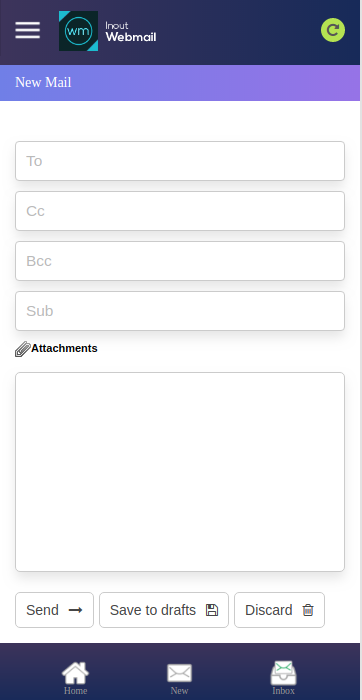The width and height of the screenshot is (362, 700).
Task: Click inside the message body text area
Action: click(180, 472)
